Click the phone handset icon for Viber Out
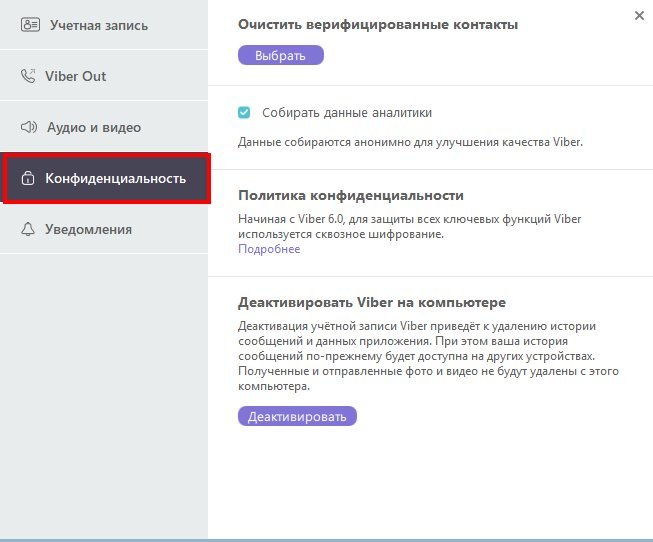The image size is (653, 542). 28,76
